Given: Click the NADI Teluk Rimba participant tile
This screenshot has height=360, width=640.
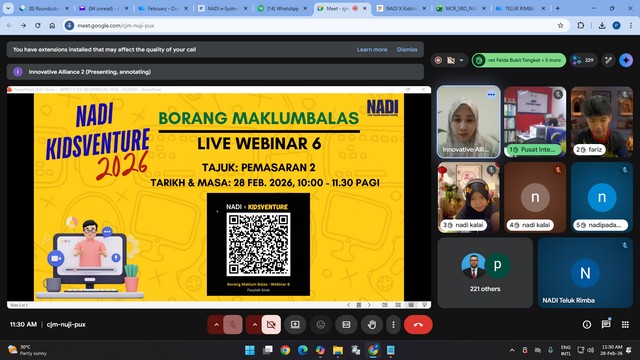Looking at the screenshot, I should (585, 273).
